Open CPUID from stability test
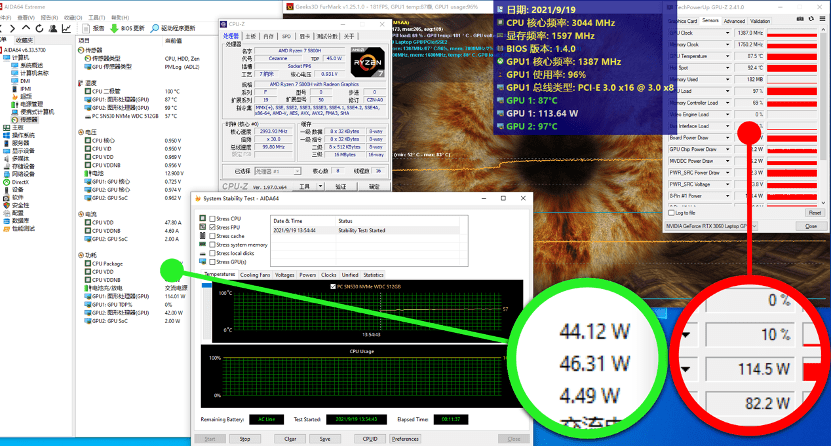This screenshot has height=446, width=832. [370, 439]
